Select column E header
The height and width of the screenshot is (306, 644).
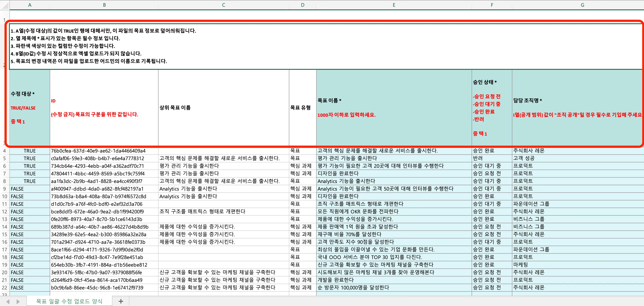tap(394, 5)
